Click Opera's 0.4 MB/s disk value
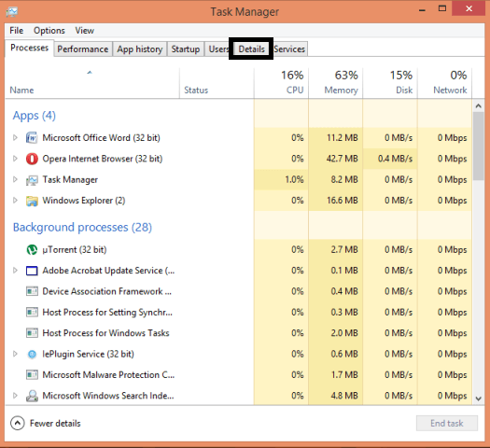 point(395,159)
